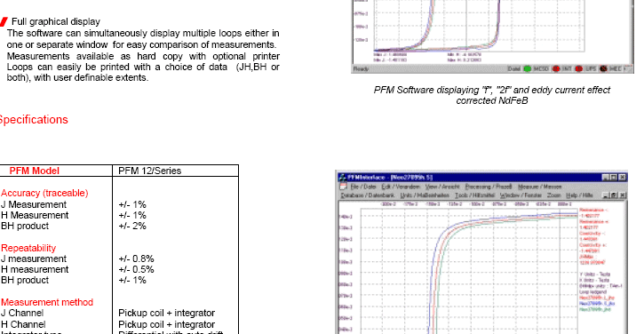Viewport: 644px width, 334px height.
Task: Open the Edit / Verandern menu
Action: pyautogui.click(x=401, y=187)
